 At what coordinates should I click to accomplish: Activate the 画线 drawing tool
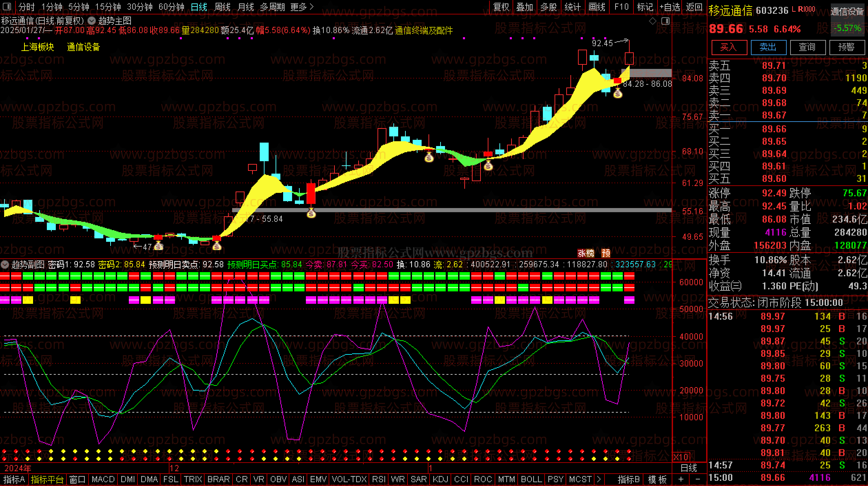pyautogui.click(x=597, y=7)
